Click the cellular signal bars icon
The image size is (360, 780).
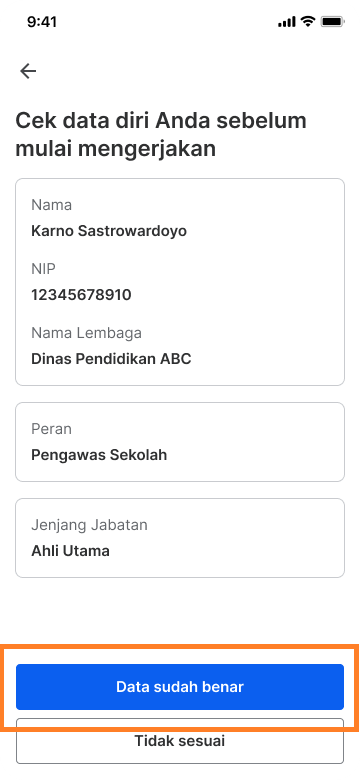tap(287, 22)
